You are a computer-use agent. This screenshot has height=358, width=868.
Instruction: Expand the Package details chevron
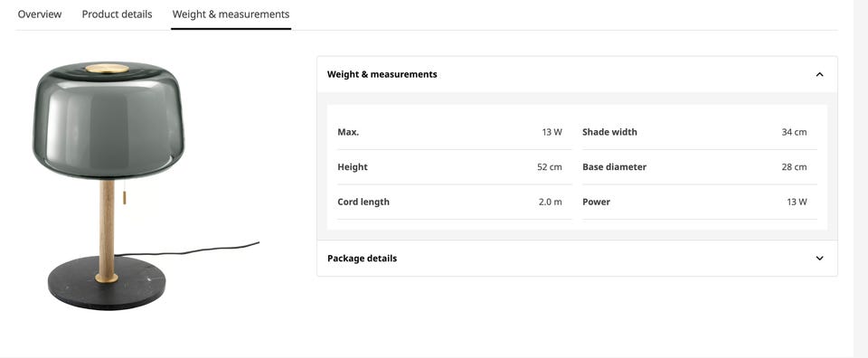820,259
